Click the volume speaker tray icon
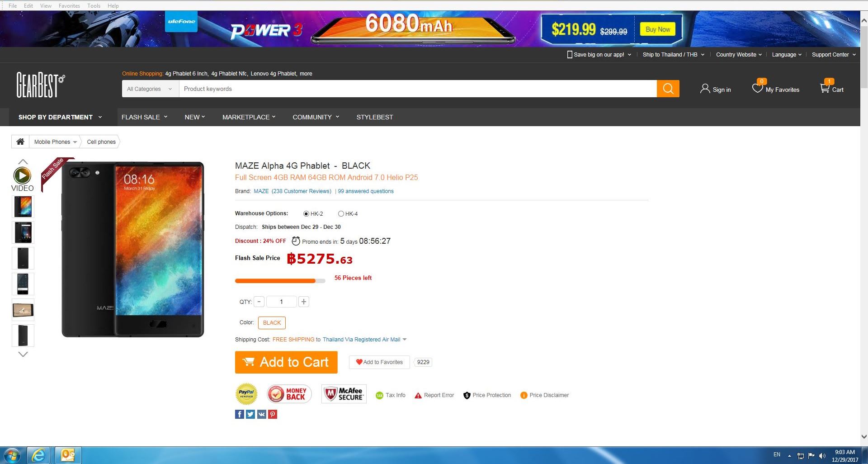Viewport: 868px width, 464px height. [822, 456]
